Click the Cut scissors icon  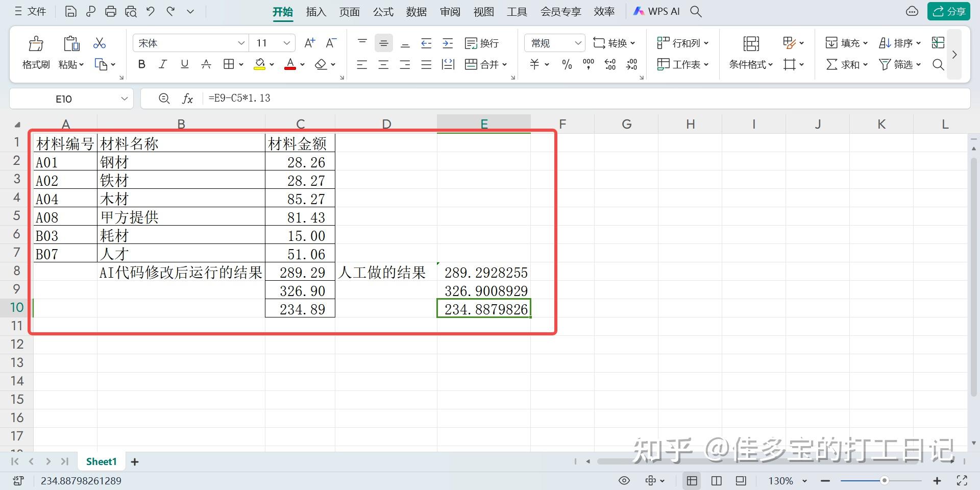pos(100,43)
